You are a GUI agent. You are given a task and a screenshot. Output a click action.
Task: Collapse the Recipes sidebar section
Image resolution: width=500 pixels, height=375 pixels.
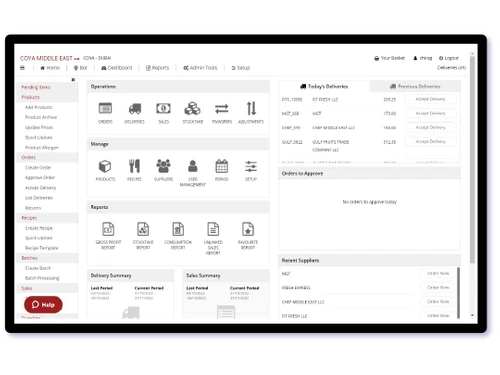pyautogui.click(x=47, y=218)
